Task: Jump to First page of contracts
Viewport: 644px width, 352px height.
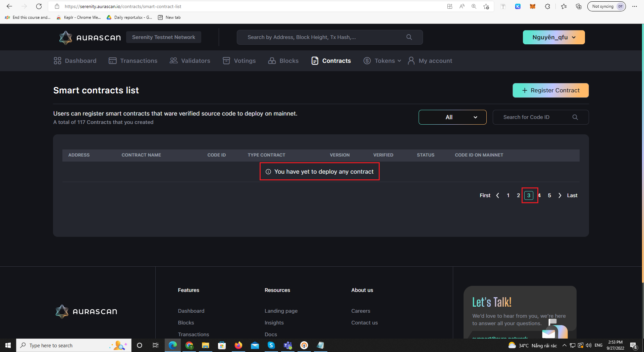Action: tap(485, 195)
